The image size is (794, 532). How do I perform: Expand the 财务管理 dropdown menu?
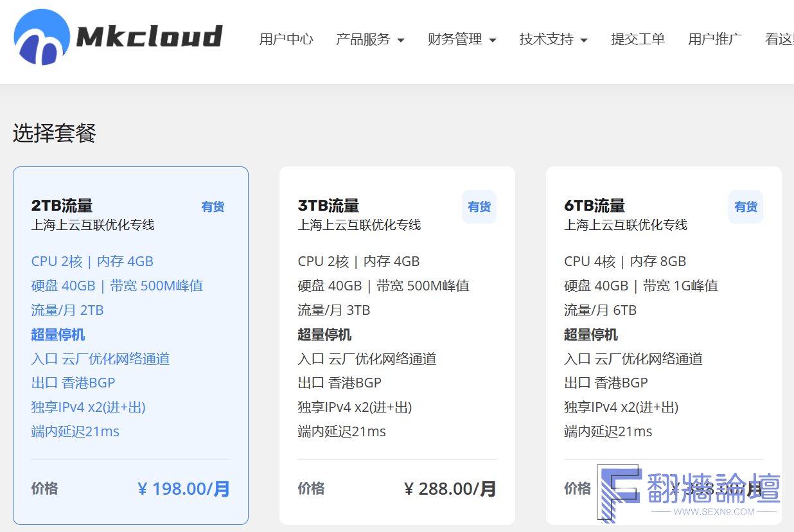coord(462,39)
